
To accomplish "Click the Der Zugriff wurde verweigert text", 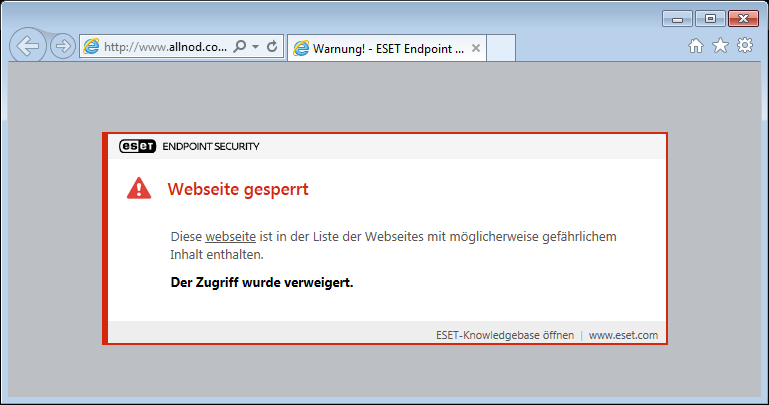I will coord(262,282).
